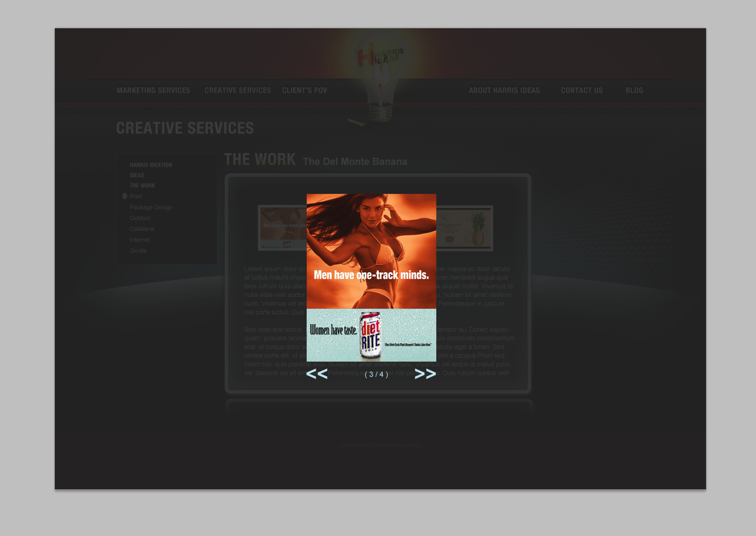Open the Creative Services menu
Image resolution: width=756 pixels, height=536 pixels.
[238, 91]
